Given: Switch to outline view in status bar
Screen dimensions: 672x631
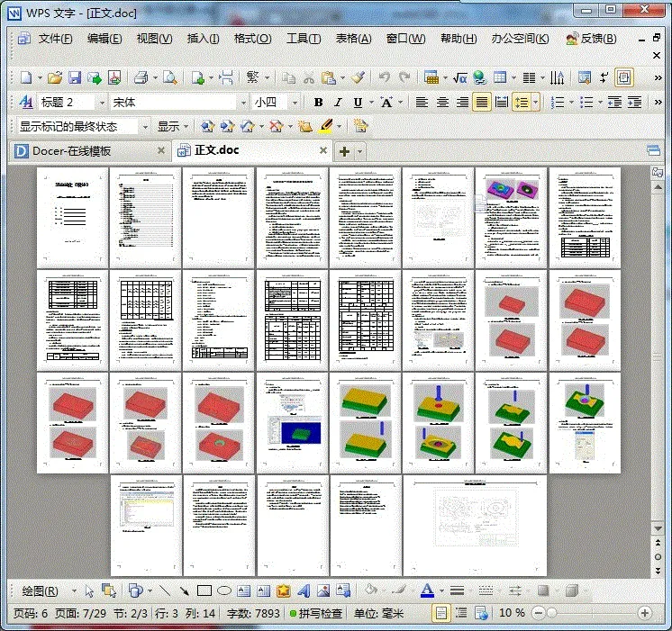Looking at the screenshot, I should pyautogui.click(x=461, y=613).
